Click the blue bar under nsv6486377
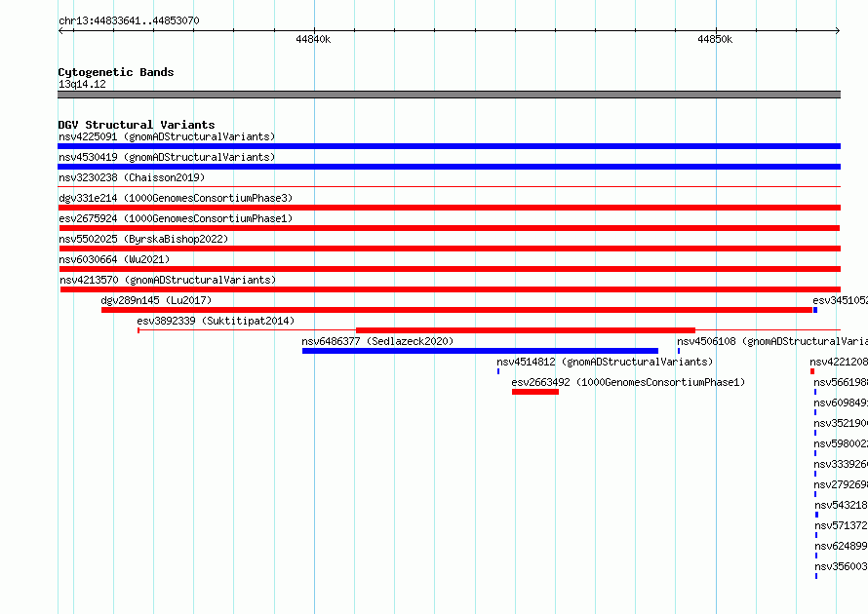 tap(480, 351)
